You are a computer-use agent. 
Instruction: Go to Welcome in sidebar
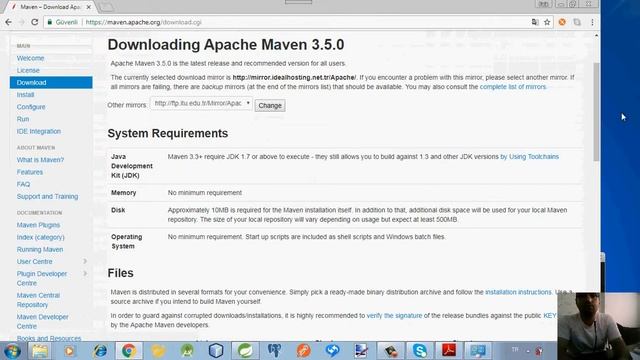tap(30, 58)
